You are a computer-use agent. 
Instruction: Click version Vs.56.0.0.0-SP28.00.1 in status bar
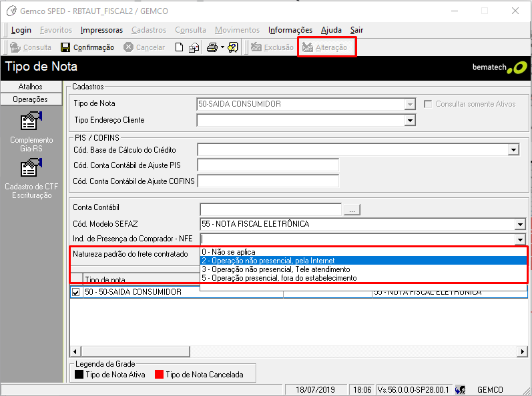click(x=413, y=390)
